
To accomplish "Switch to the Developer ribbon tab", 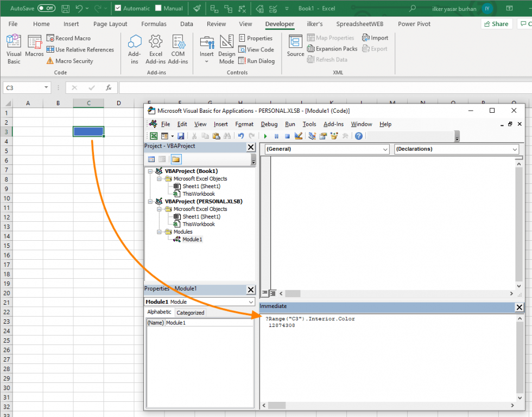I will pos(280,24).
